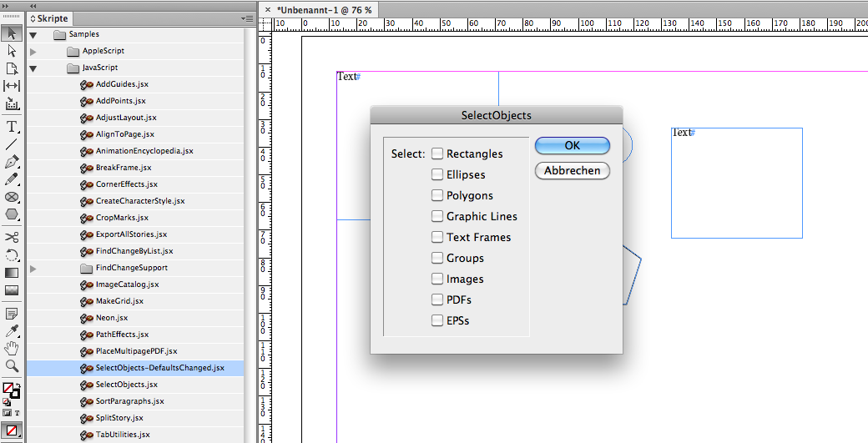Check the Ellipses checkbox
Viewport: 868px width, 443px height.
click(x=437, y=174)
